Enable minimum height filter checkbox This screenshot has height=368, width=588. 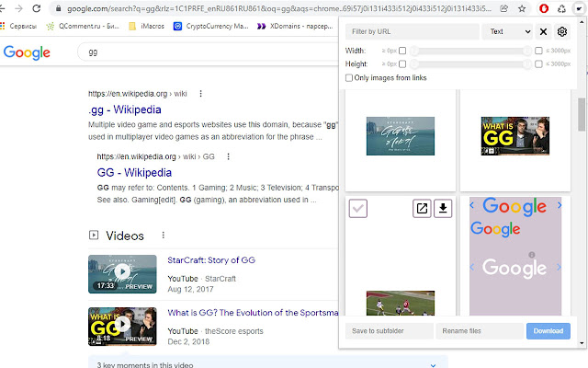[x=402, y=64]
